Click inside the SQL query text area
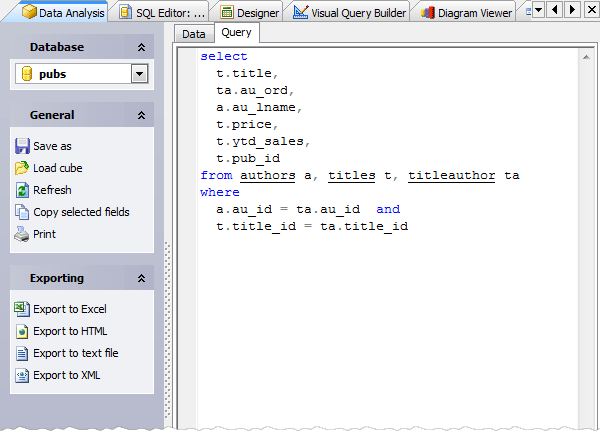The image size is (600, 435). click(x=380, y=300)
